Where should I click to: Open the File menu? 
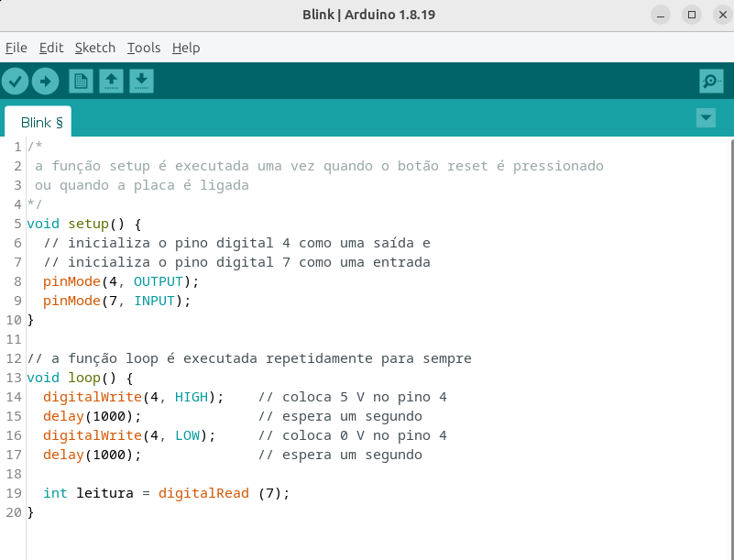click(x=16, y=48)
